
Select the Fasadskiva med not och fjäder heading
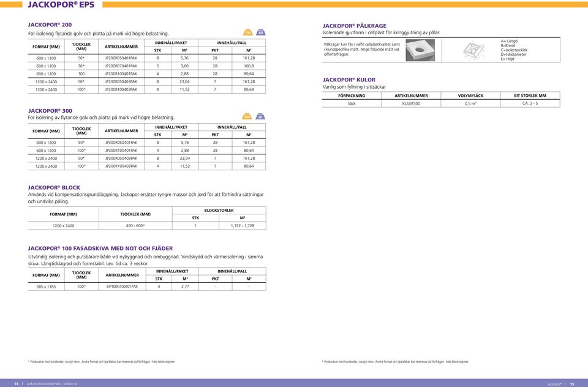coord(100,248)
